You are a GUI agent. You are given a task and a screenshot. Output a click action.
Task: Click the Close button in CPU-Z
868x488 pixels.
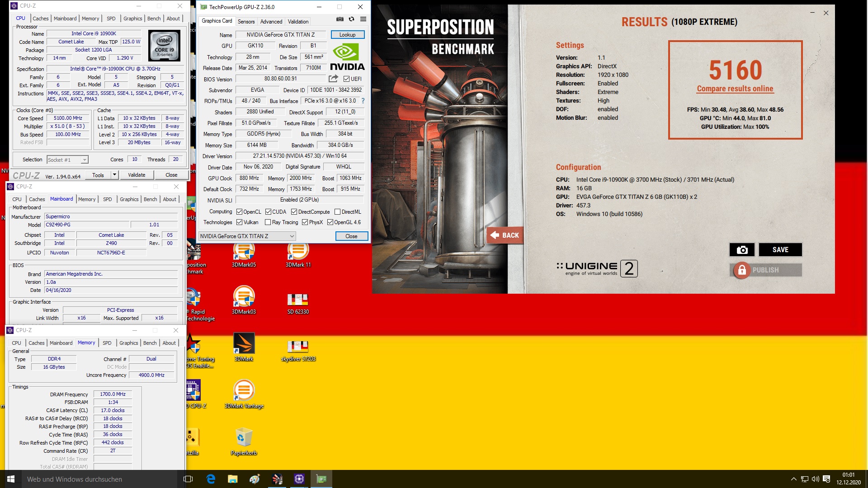point(171,175)
